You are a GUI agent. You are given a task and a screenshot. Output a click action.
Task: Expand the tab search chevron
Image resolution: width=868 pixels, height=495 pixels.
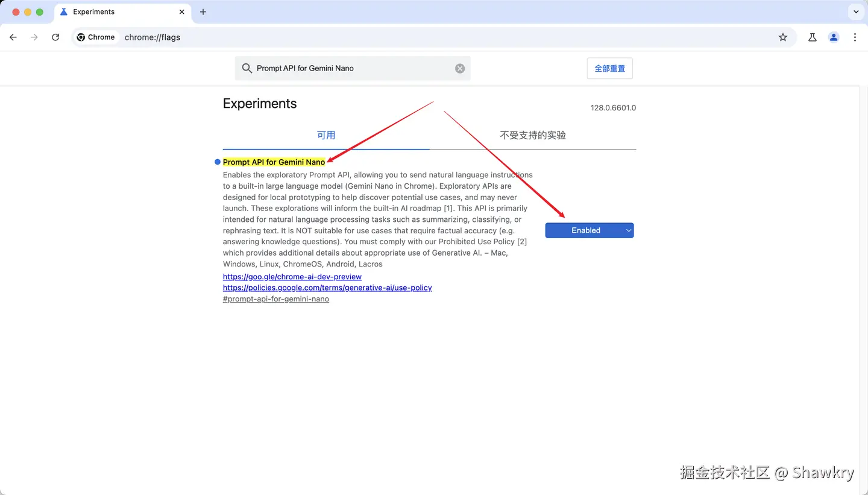click(856, 12)
